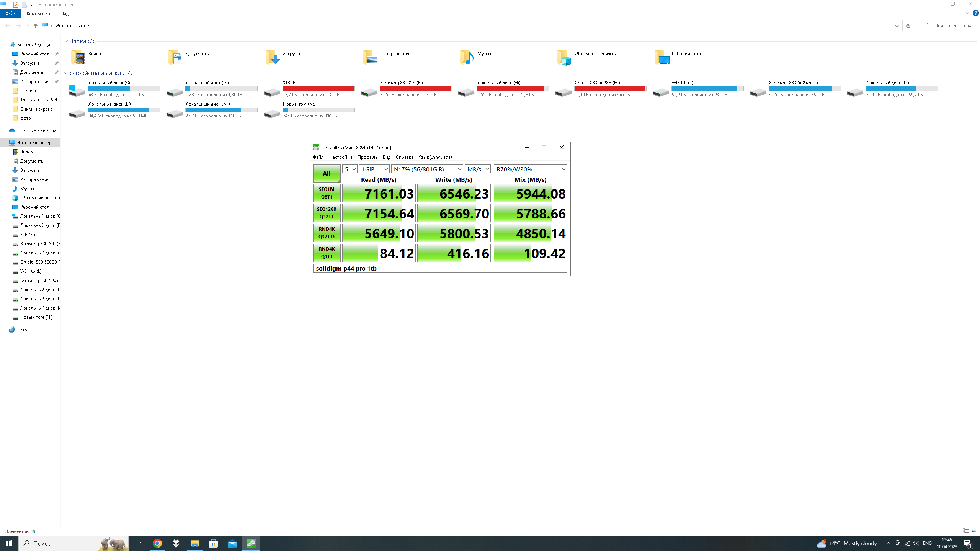The image size is (980, 551).
Task: Collapse the Папки (7) section
Action: pos(65,41)
